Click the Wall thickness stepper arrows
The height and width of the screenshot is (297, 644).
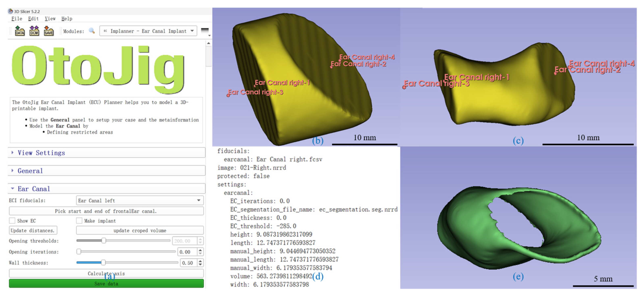tap(200, 263)
